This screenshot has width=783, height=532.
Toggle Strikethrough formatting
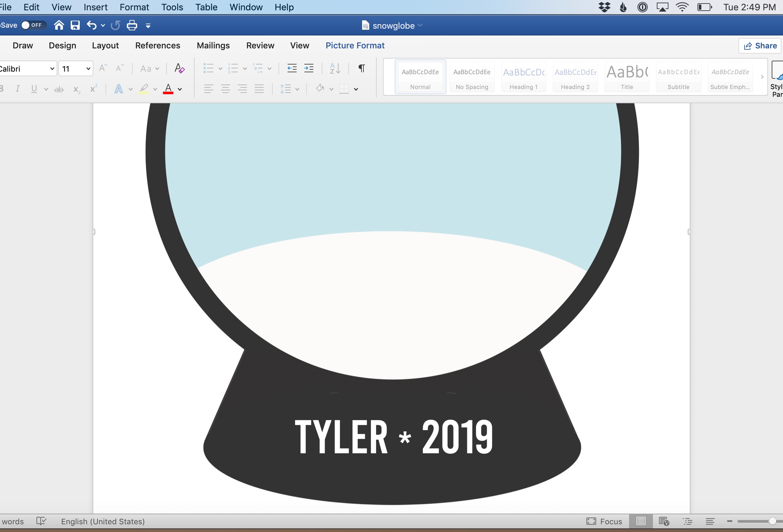(59, 89)
